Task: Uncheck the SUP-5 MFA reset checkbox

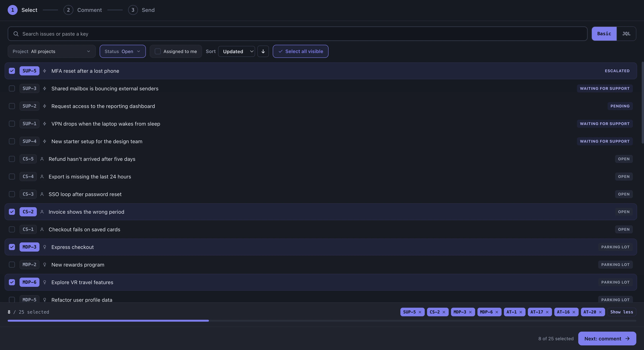Action: tap(12, 71)
